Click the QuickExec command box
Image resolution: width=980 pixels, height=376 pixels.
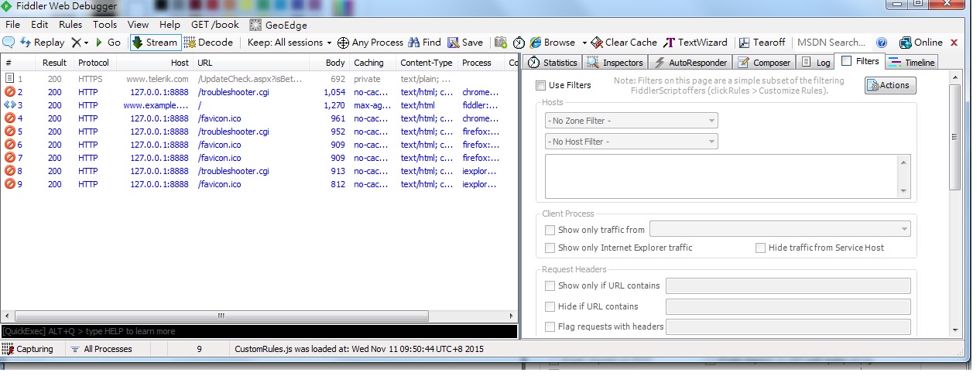(x=259, y=331)
